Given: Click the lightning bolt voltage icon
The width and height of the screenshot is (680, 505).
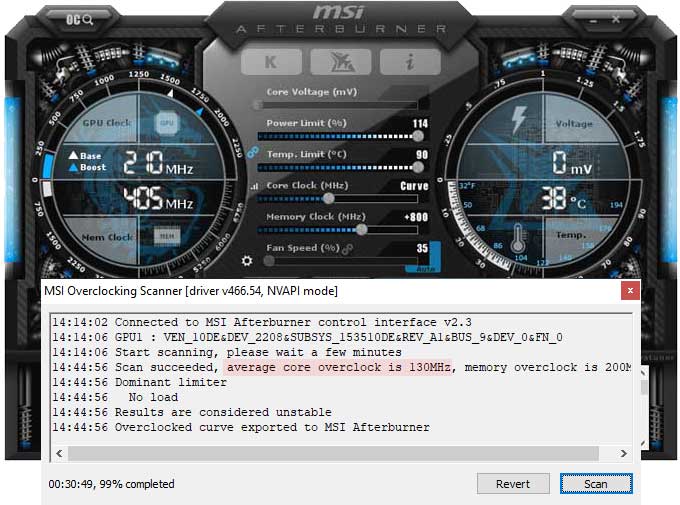Looking at the screenshot, I should (x=519, y=120).
